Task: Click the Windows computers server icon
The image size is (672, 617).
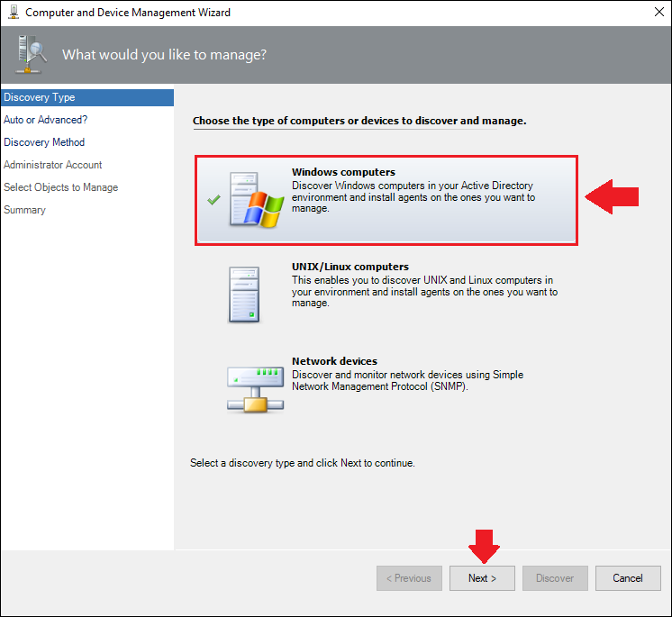Action: point(257,200)
